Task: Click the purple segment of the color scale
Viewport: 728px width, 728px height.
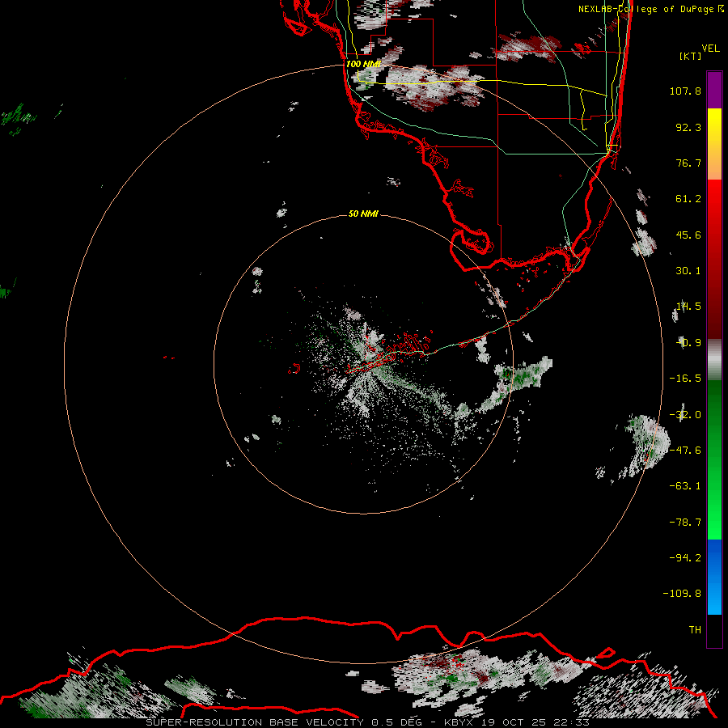Action: (714, 91)
